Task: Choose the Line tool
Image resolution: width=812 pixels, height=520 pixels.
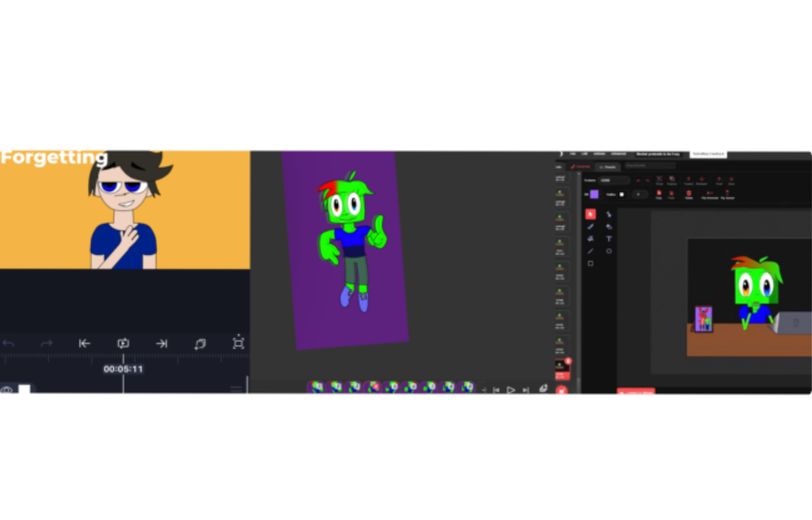Action: [x=590, y=251]
